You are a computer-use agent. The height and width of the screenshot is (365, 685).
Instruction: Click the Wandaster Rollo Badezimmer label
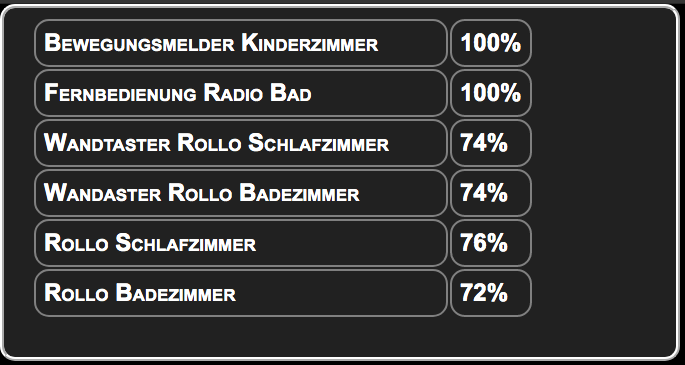point(241,193)
